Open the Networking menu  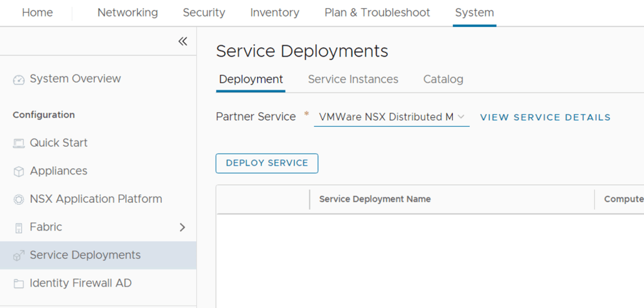click(128, 13)
